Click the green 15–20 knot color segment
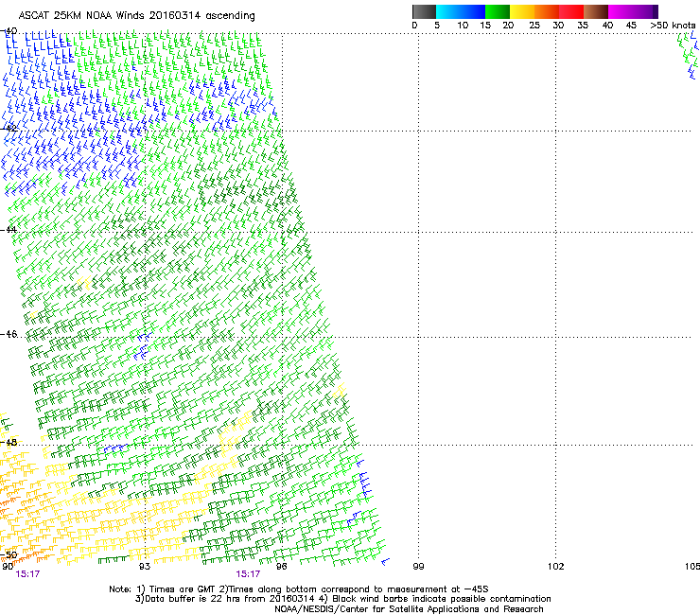Viewport: 700px width, 615px height. pos(498,11)
